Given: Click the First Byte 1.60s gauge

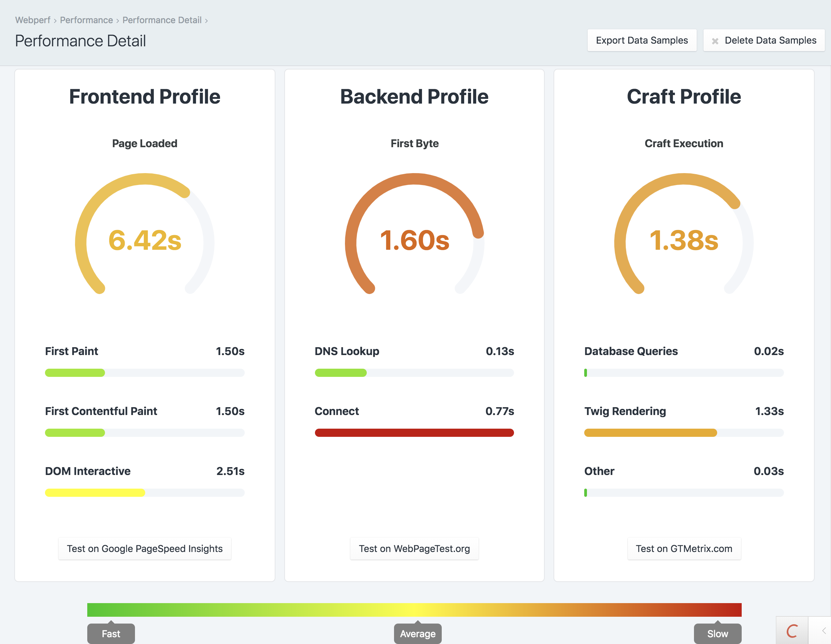Looking at the screenshot, I should click(x=414, y=240).
